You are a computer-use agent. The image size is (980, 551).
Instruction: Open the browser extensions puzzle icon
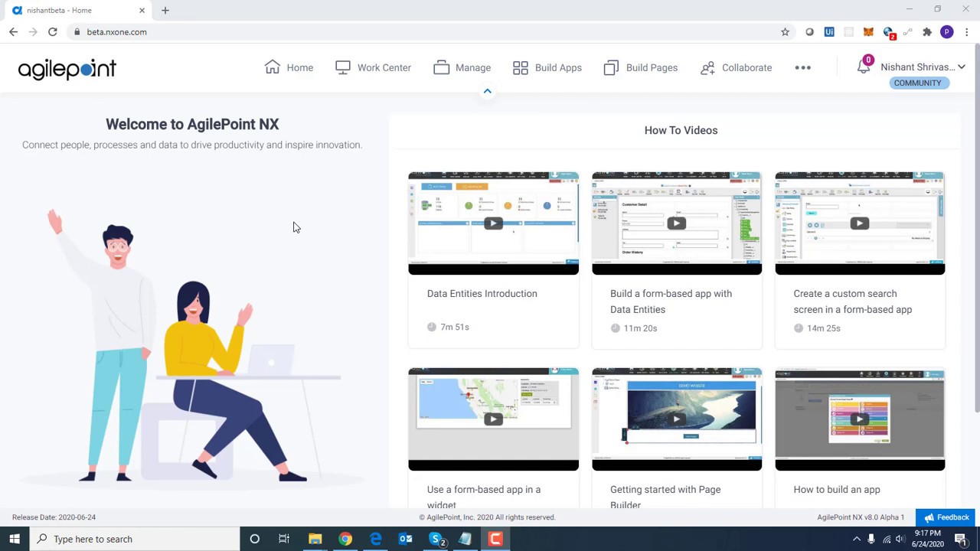927,31
